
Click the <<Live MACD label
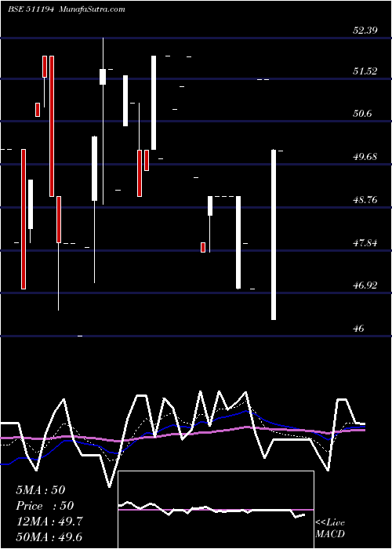(330, 529)
